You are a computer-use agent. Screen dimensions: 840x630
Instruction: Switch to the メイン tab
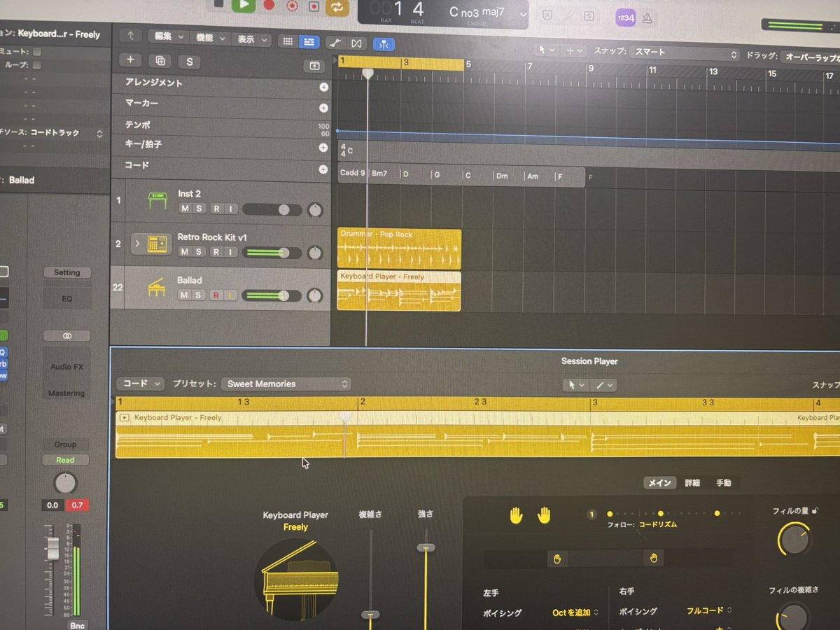point(659,483)
